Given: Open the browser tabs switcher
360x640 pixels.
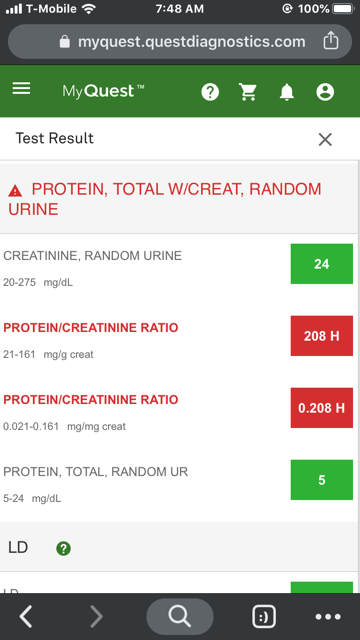Looking at the screenshot, I should tap(264, 616).
